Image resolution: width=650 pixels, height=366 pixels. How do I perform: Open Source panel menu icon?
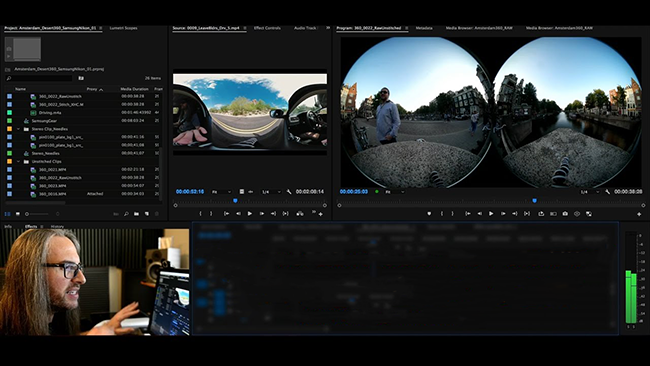pyautogui.click(x=245, y=28)
